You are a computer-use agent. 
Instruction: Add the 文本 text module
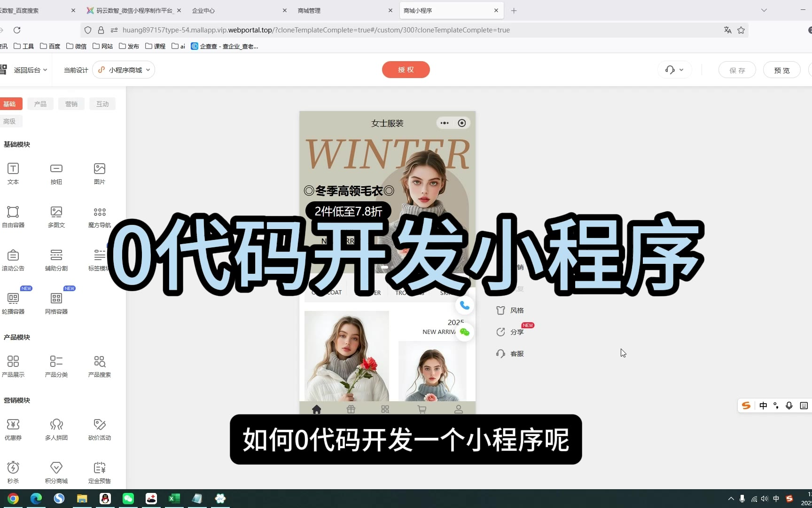click(x=13, y=173)
